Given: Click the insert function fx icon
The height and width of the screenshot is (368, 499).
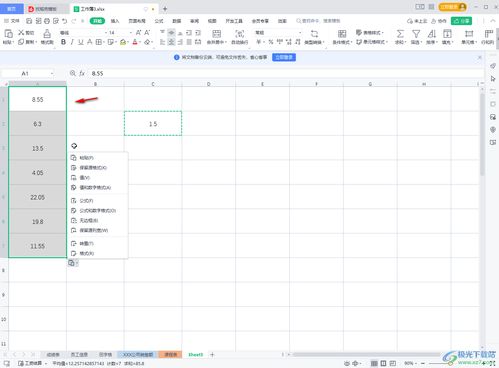Looking at the screenshot, I should coord(82,73).
